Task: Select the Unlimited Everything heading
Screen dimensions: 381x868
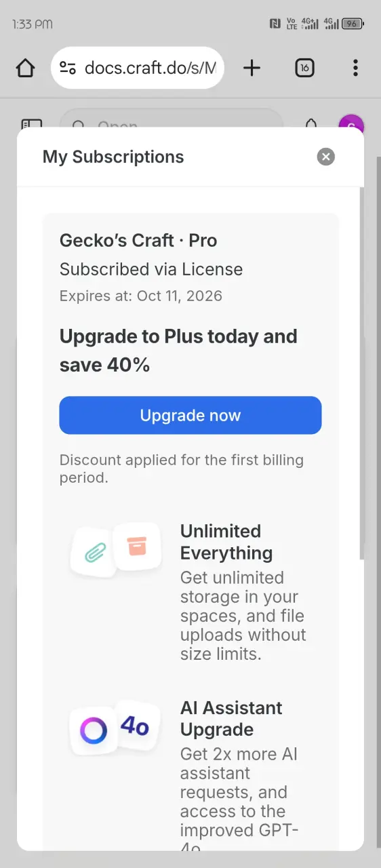Action: click(226, 542)
